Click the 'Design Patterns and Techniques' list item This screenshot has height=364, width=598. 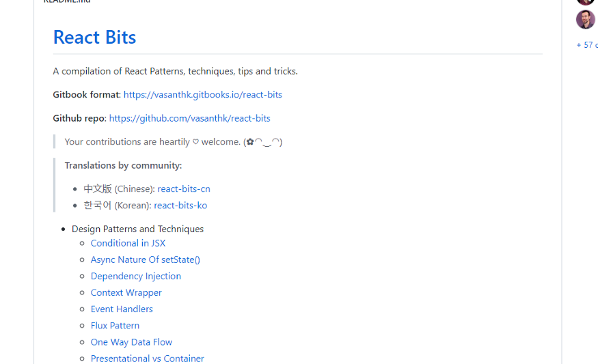pyautogui.click(x=137, y=229)
